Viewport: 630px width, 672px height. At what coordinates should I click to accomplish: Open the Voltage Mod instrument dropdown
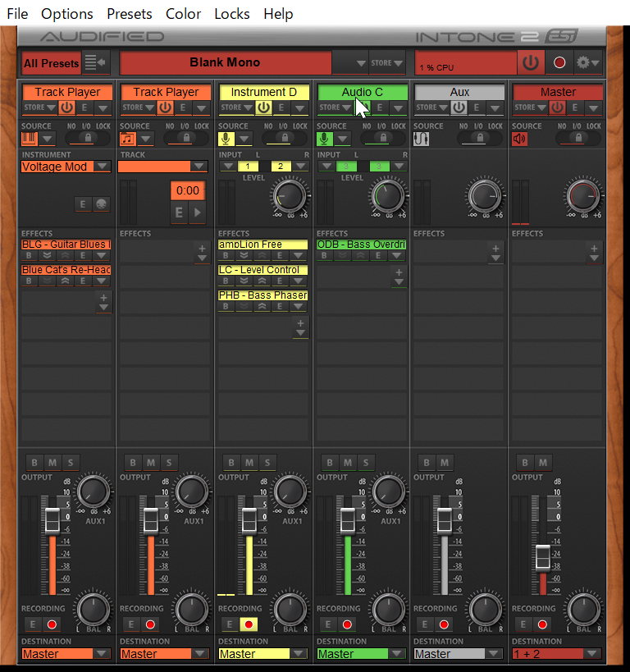pos(102,167)
